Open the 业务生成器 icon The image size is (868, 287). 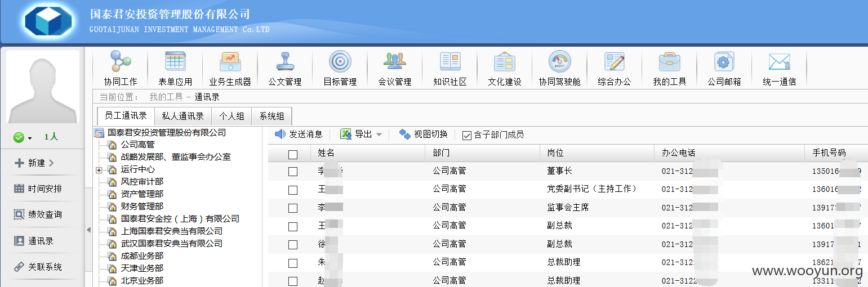[x=230, y=61]
